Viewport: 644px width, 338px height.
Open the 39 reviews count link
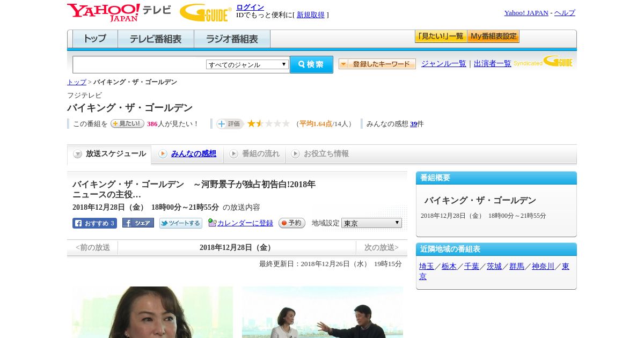[413, 124]
